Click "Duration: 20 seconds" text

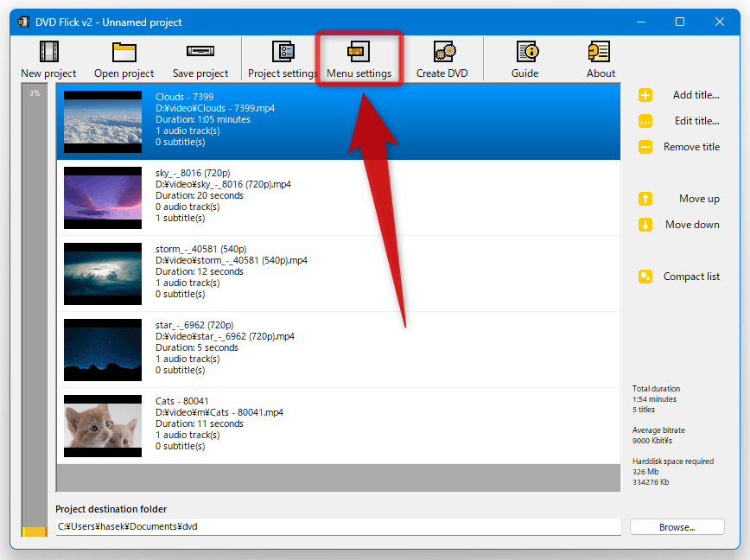pos(200,195)
